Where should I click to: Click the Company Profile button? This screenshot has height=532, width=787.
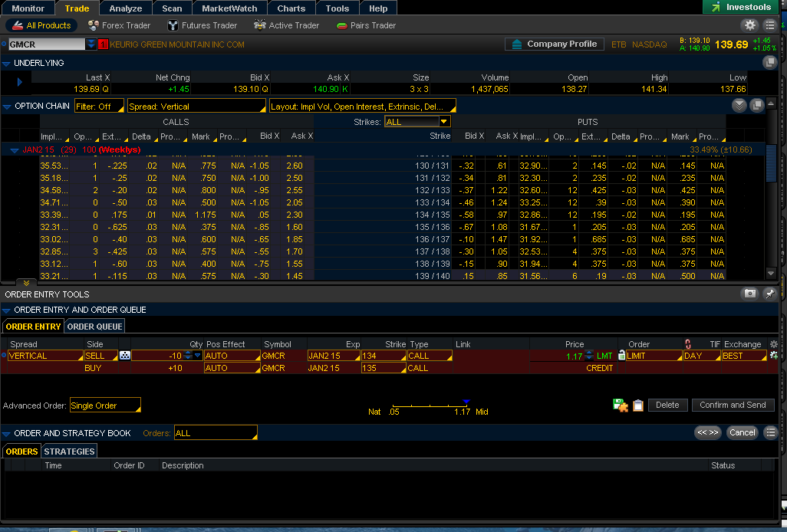pos(554,44)
